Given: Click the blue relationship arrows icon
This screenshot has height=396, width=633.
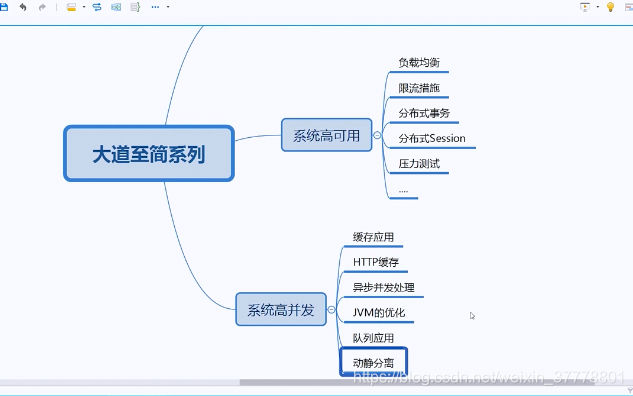Looking at the screenshot, I should (x=97, y=7).
